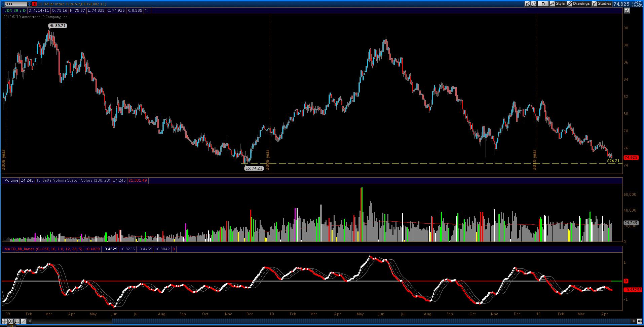644x327 pixels.
Task: Click the D: 4/14/11 date value
Action: pos(39,10)
